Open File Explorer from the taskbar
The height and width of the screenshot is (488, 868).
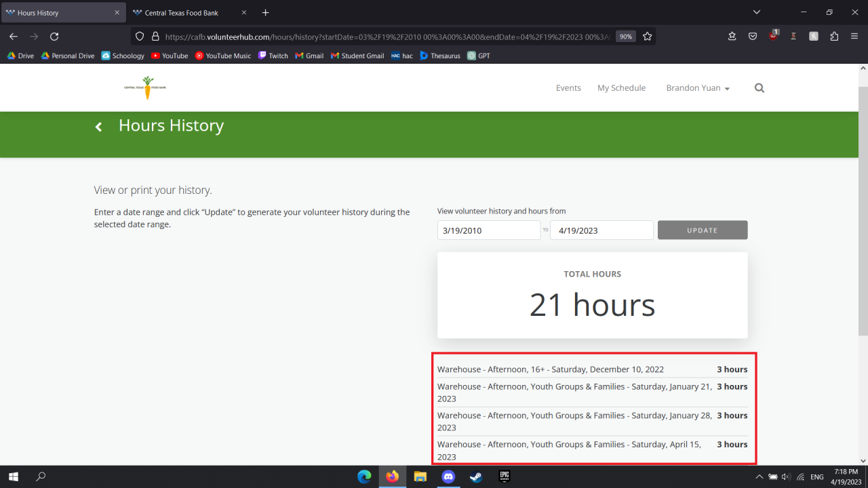[420, 476]
